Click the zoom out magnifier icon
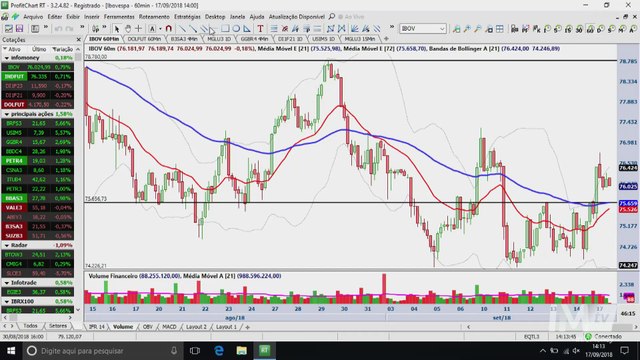Image resolution: width=640 pixels, height=360 pixels. 478,29
